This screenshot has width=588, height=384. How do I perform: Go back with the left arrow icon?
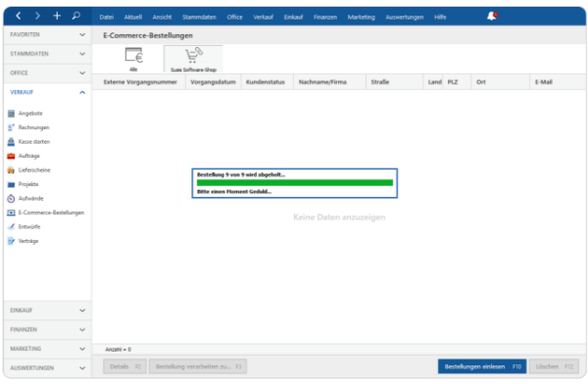19,16
